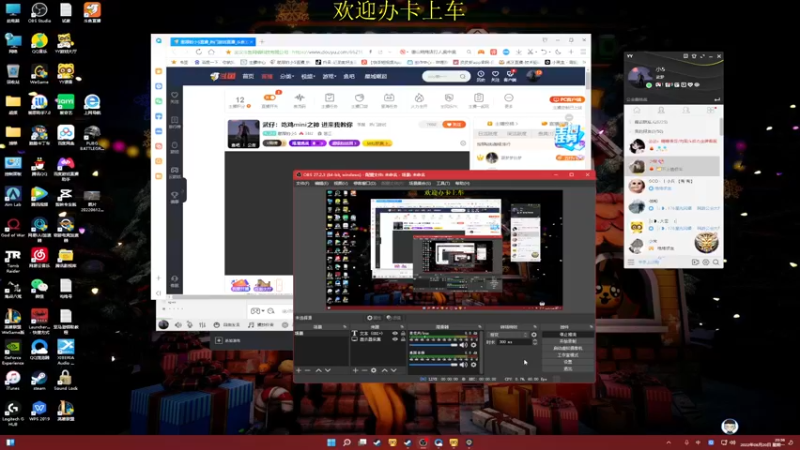Expand Douyu 视频 dropdown menu
This screenshot has width=800, height=450.
point(308,76)
